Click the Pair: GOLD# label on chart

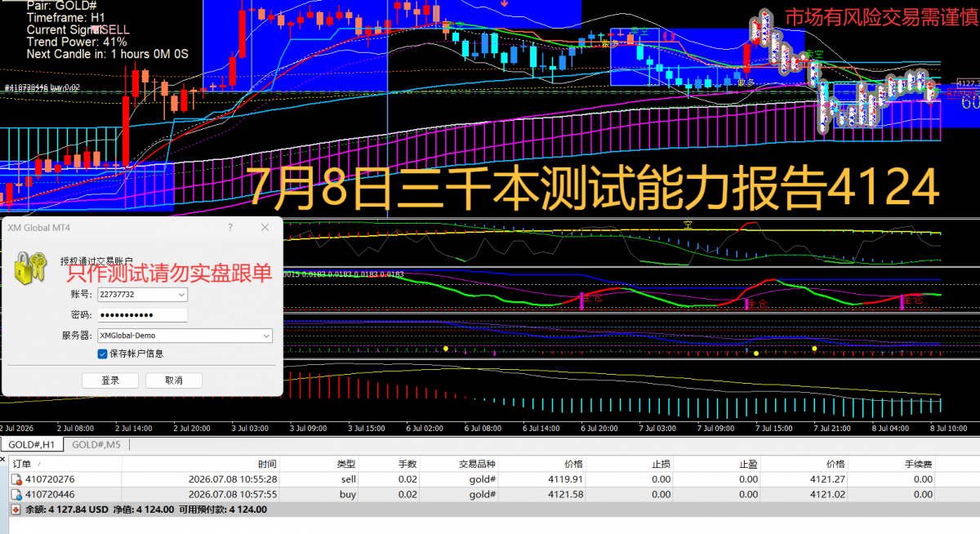[x=61, y=6]
